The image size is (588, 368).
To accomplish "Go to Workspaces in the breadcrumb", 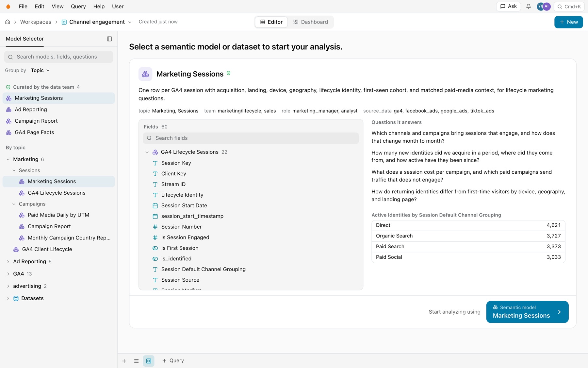I will pyautogui.click(x=36, y=22).
